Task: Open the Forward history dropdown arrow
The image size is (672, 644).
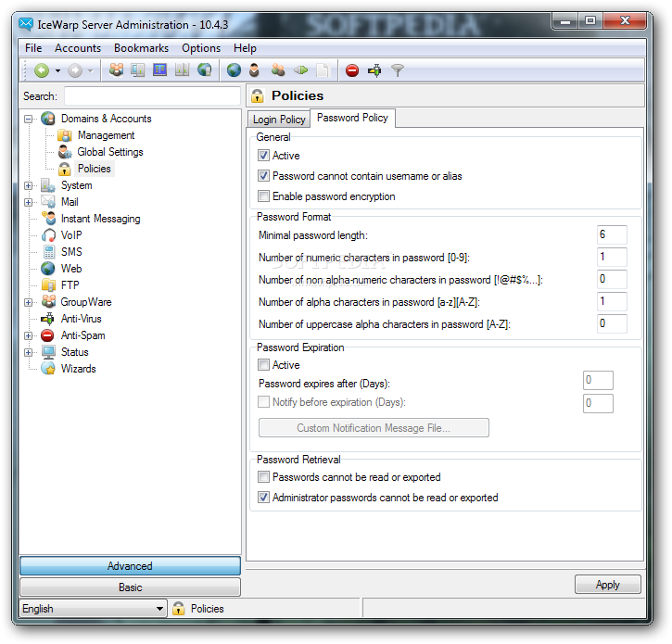Action: point(90,70)
